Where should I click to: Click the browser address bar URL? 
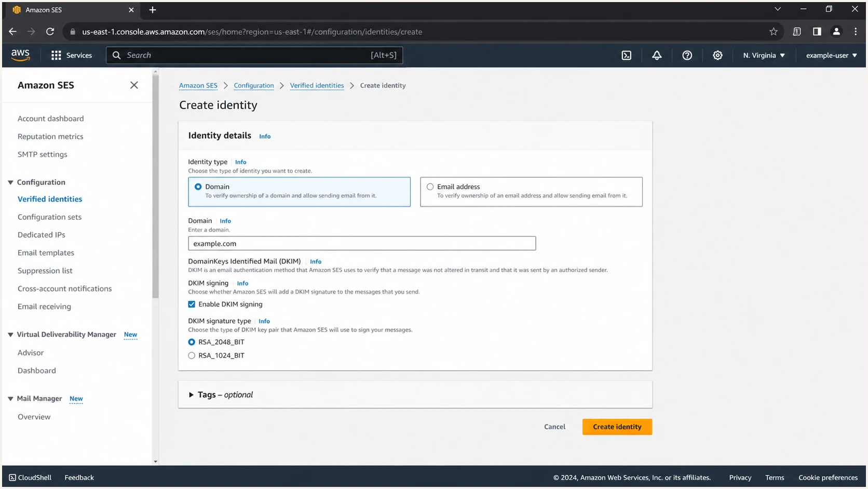252,32
